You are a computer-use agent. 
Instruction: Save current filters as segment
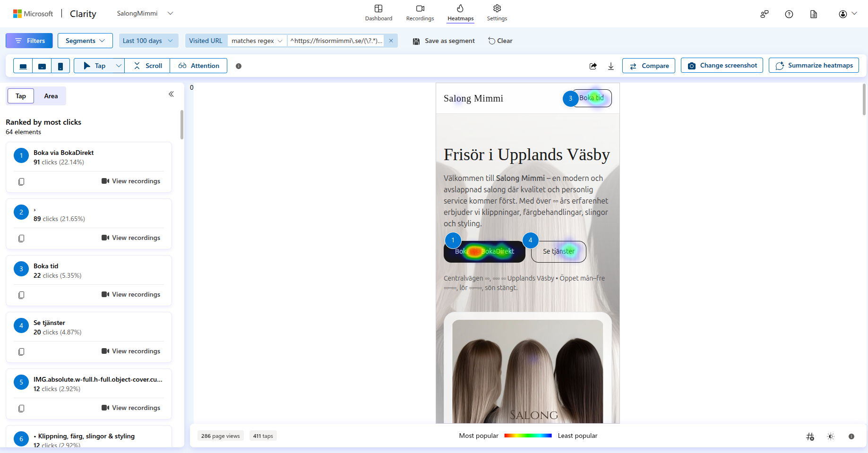444,41
